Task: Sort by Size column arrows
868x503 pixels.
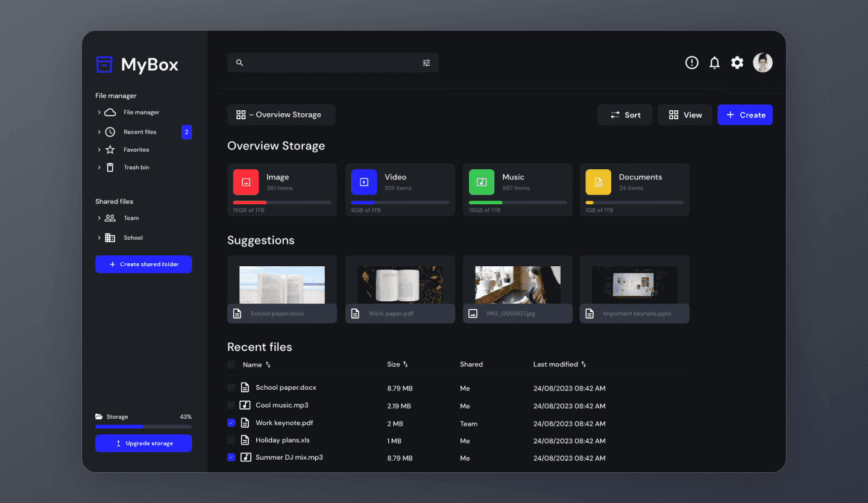Action: point(406,364)
